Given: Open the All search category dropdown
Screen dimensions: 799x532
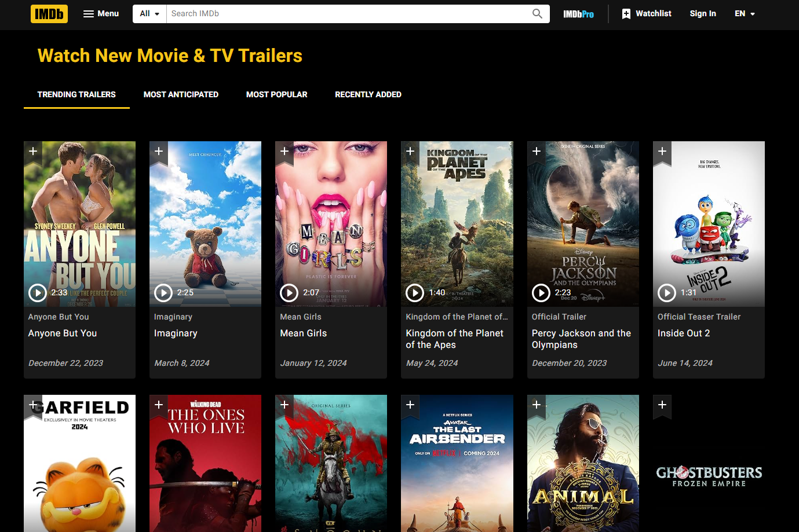Looking at the screenshot, I should click(149, 13).
